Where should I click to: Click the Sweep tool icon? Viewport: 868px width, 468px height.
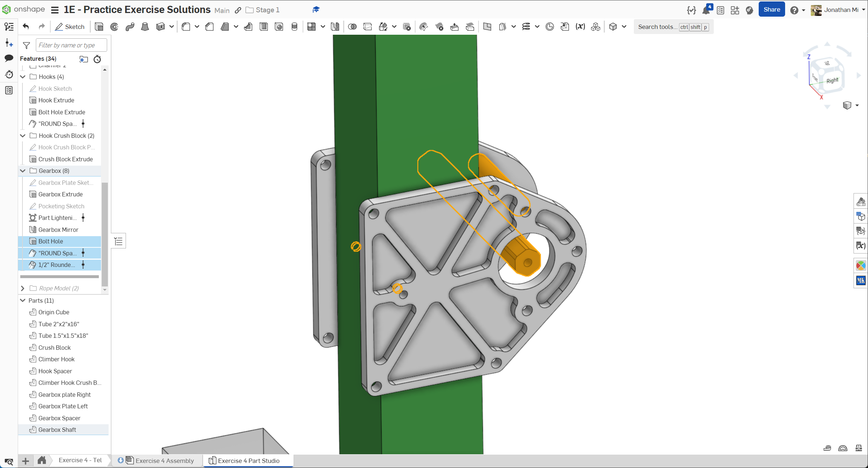coord(130,27)
